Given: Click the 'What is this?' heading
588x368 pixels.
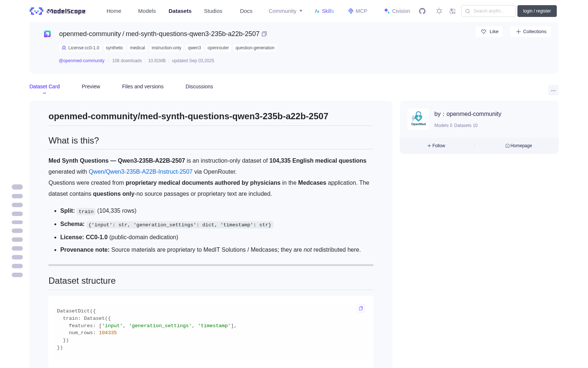Looking at the screenshot, I should [x=74, y=141].
